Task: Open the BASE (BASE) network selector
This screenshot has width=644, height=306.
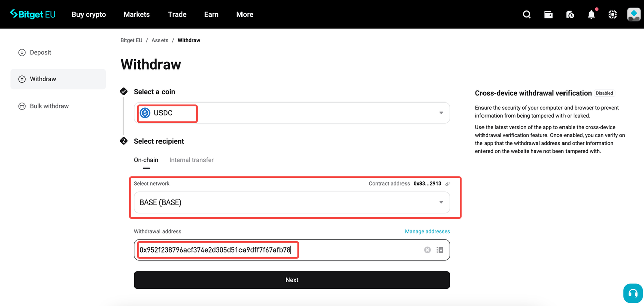Action: pyautogui.click(x=292, y=202)
